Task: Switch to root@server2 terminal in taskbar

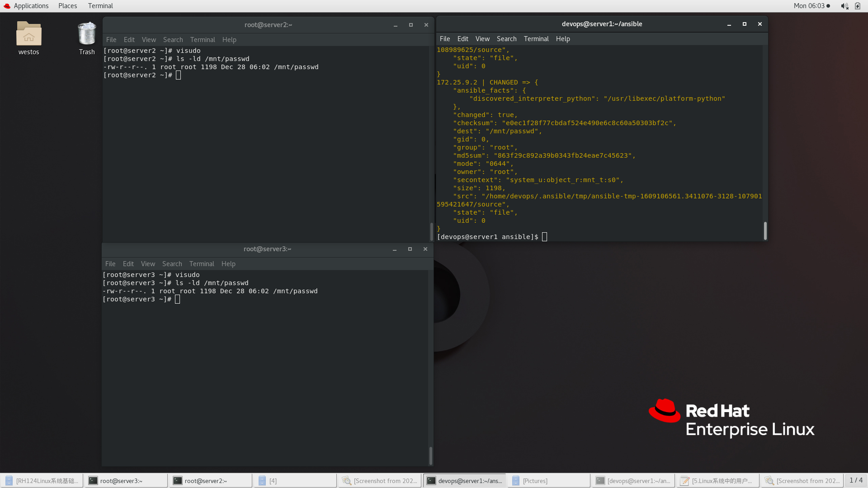Action: pos(210,481)
